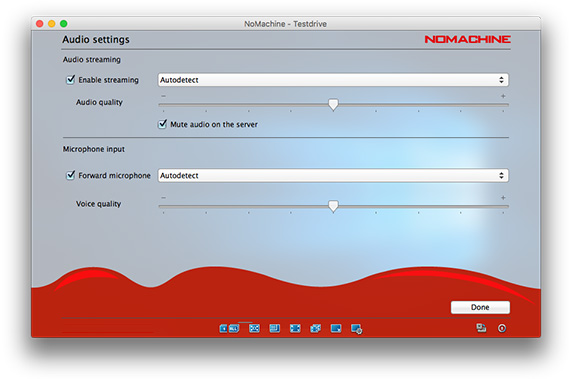Open display settings icon with gear
This screenshot has height=379, width=569.
pos(356,329)
